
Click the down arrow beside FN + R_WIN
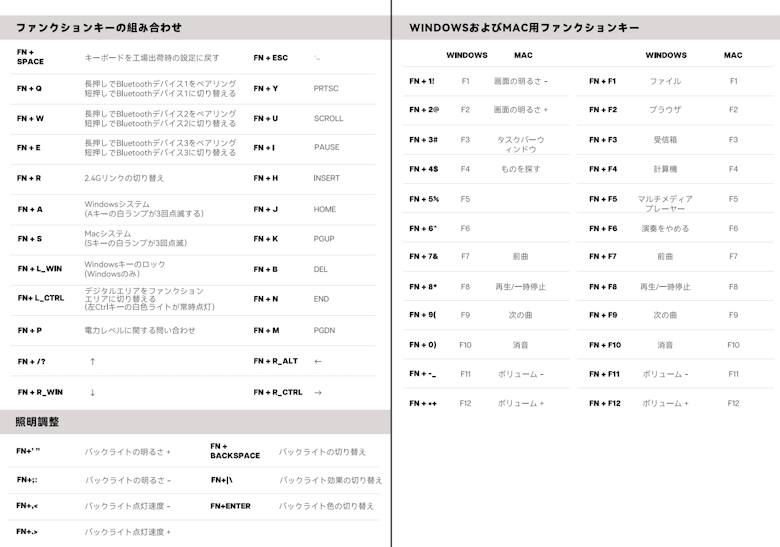click(92, 393)
